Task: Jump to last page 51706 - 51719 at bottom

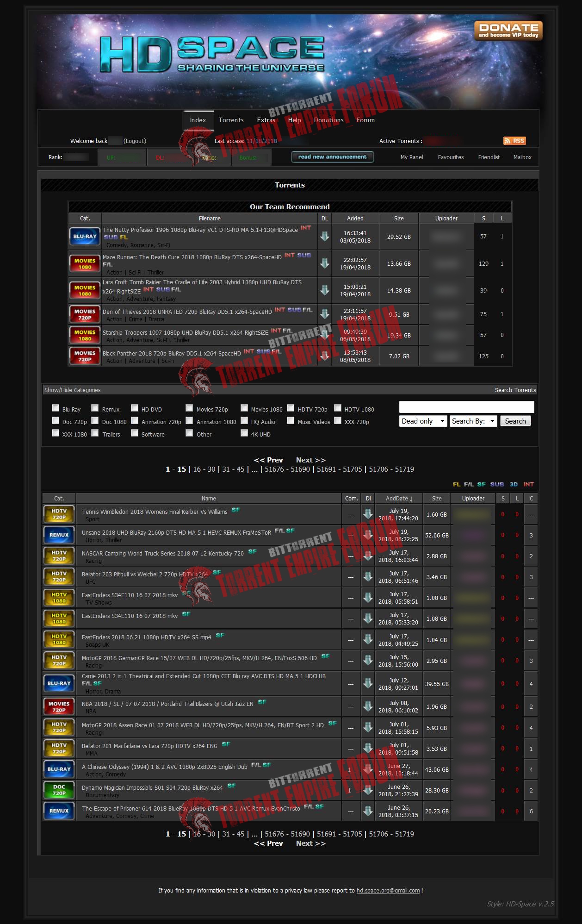Action: pyautogui.click(x=391, y=834)
